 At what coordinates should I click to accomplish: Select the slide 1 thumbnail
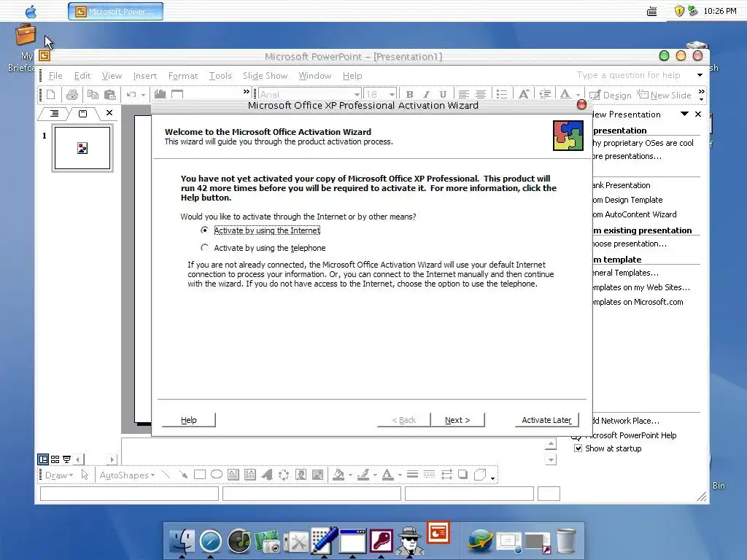pyautogui.click(x=82, y=148)
